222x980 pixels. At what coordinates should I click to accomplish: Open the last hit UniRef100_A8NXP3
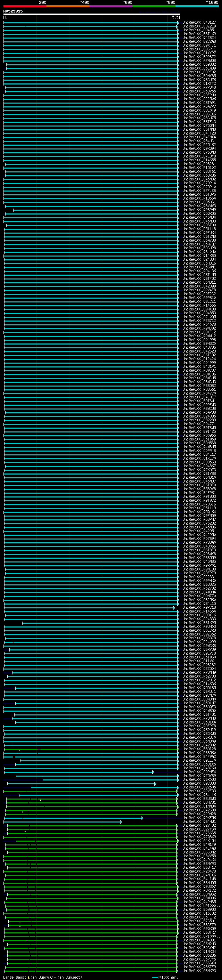click(x=199, y=971)
